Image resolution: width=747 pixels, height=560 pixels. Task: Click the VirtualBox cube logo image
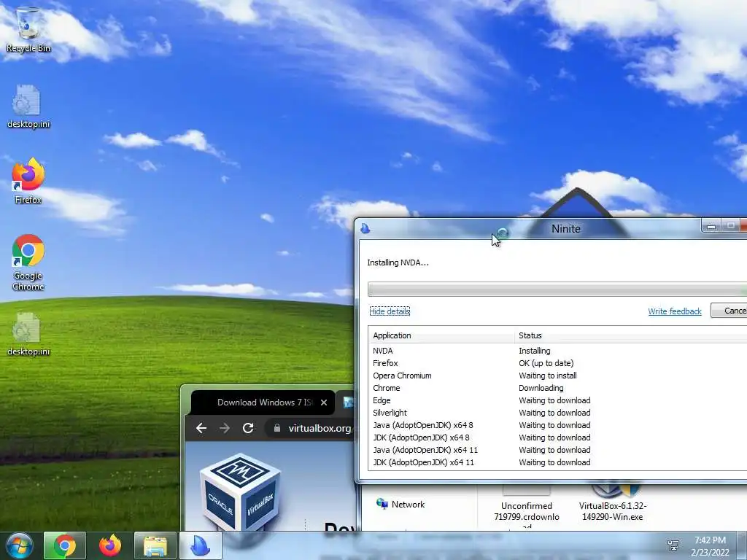pos(240,491)
